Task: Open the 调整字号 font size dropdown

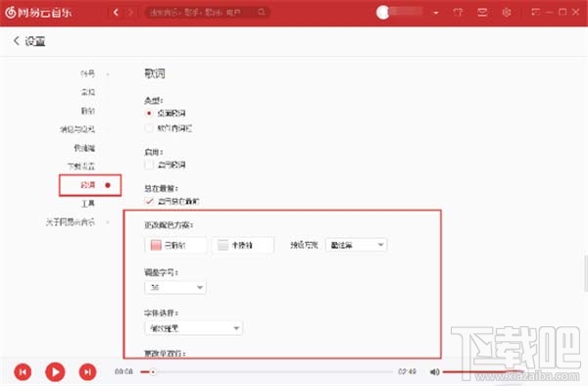Action: [175, 287]
